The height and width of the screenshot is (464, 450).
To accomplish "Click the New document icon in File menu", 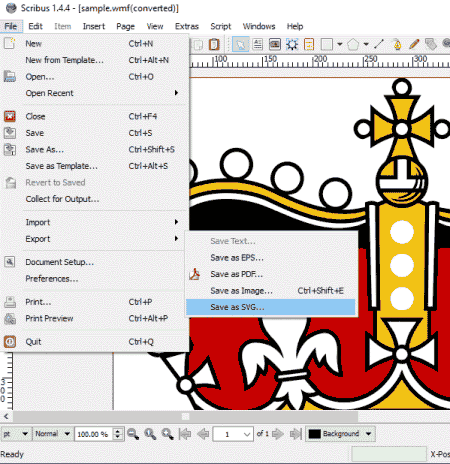I will point(10,43).
